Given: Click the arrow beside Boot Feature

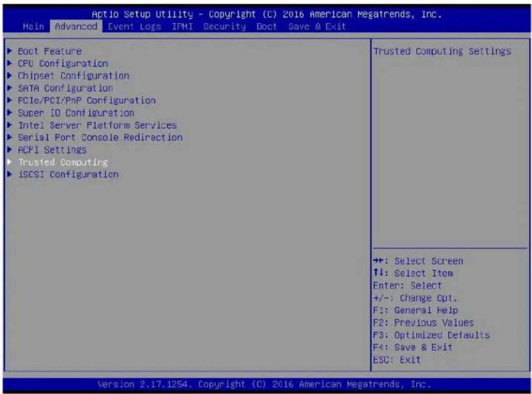Looking at the screenshot, I should [x=10, y=51].
